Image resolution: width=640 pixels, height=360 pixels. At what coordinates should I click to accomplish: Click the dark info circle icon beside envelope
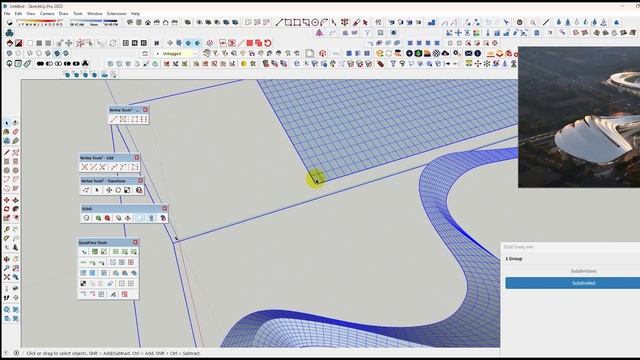477,53
